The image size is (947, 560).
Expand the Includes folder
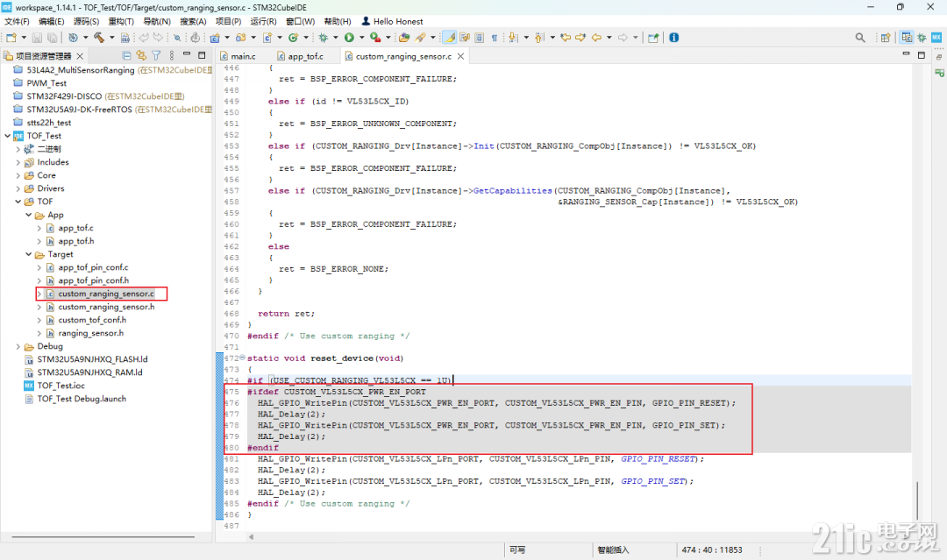click(18, 162)
